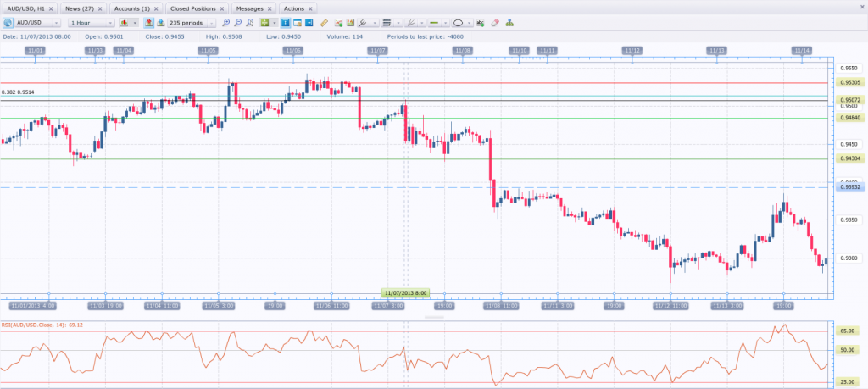Open the 1 Hour timeframe dropdown
868x389 pixels.
click(91, 23)
